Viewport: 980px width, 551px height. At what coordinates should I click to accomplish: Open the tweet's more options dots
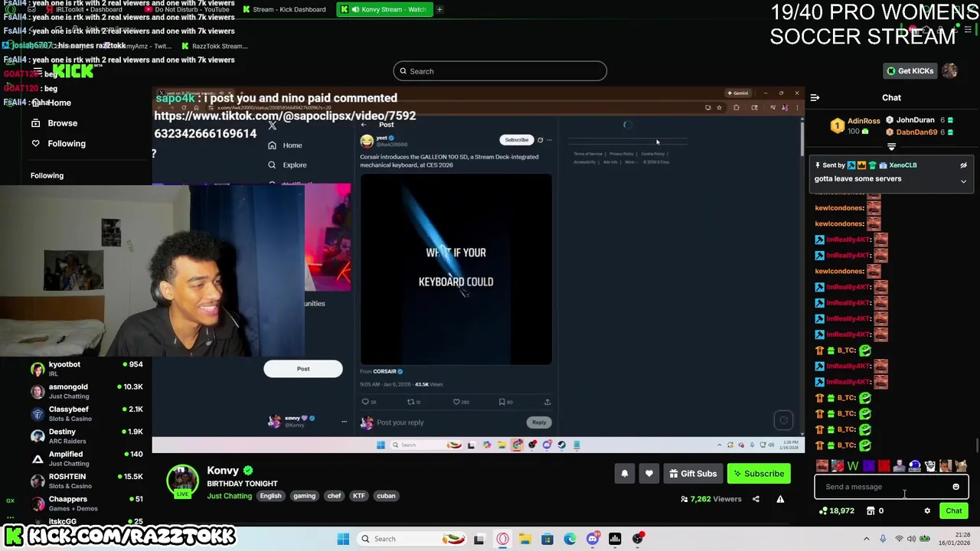549,140
